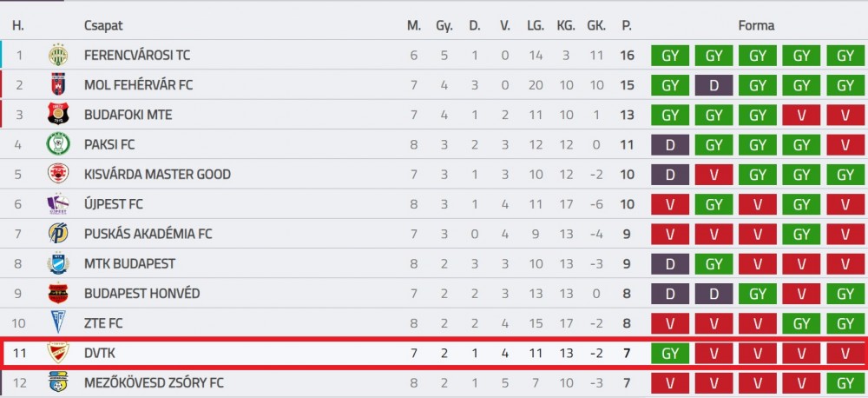Screen dimensions: 868x398
Task: Click the Puskás Akadémia FC logo
Action: [57, 234]
